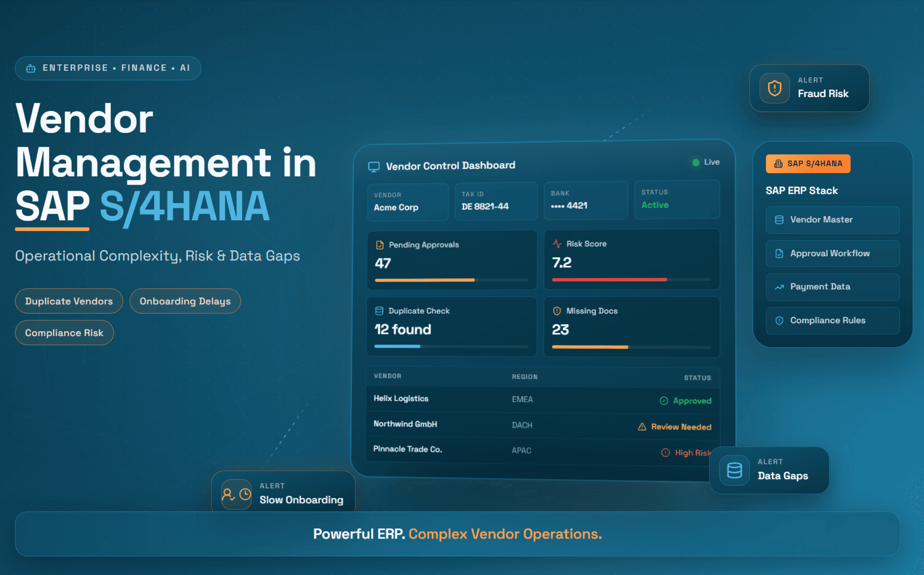The width and height of the screenshot is (924, 575).
Task: Click the 12 found duplicate count
Action: [403, 330]
